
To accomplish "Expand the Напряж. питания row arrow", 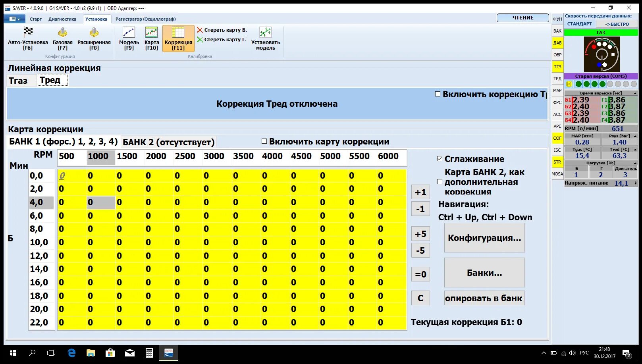I will coord(635,183).
